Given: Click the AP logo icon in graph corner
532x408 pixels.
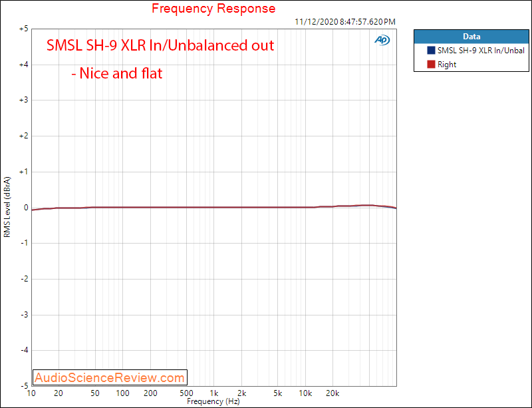Looking at the screenshot, I should pyautogui.click(x=382, y=40).
